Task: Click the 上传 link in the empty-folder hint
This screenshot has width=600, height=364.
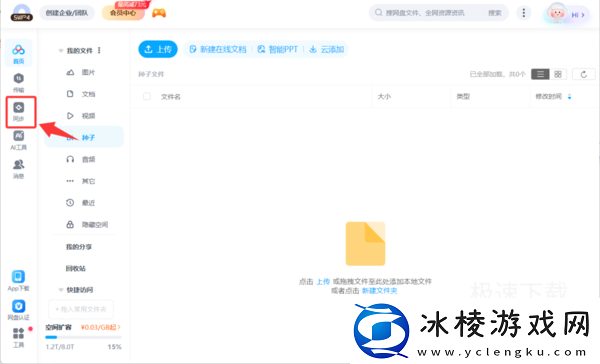Action: point(323,282)
